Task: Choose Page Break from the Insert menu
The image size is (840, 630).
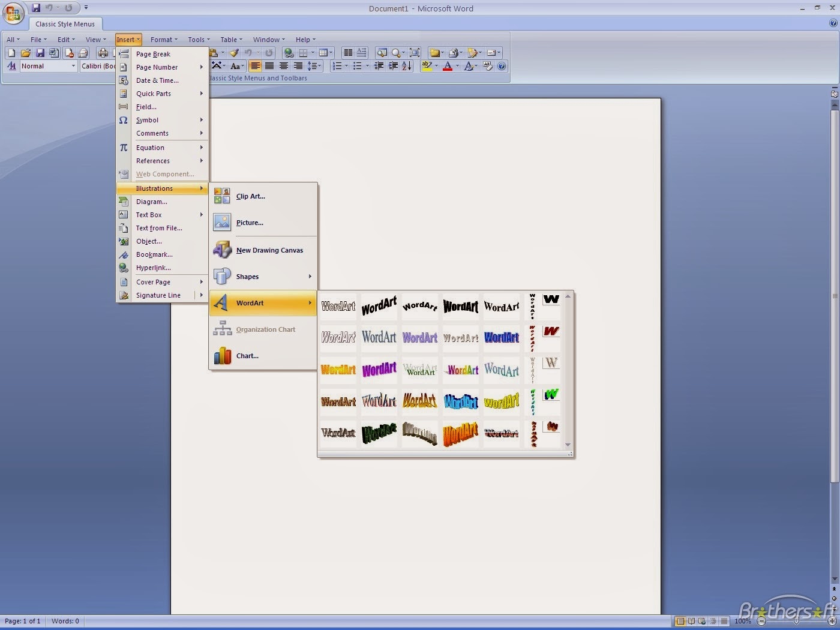Action: [x=162, y=54]
